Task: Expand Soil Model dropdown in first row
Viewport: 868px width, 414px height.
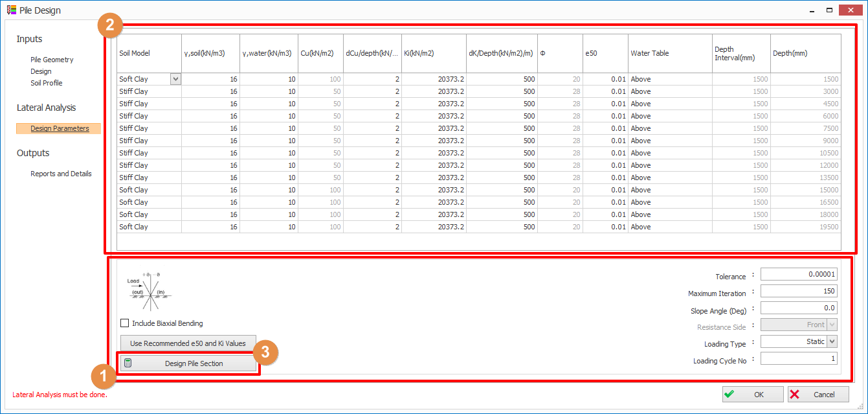Action: [175, 79]
